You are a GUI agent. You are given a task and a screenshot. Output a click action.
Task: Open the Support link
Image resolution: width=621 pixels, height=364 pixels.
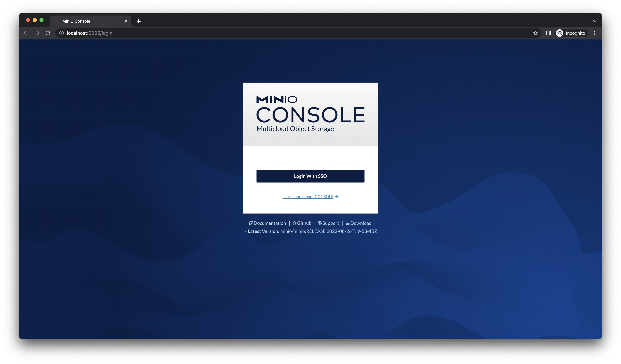[329, 223]
